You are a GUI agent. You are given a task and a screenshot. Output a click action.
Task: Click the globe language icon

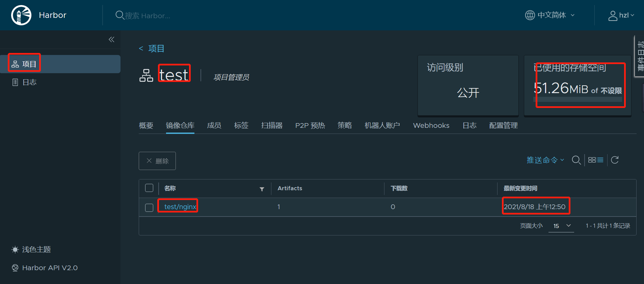coord(530,15)
